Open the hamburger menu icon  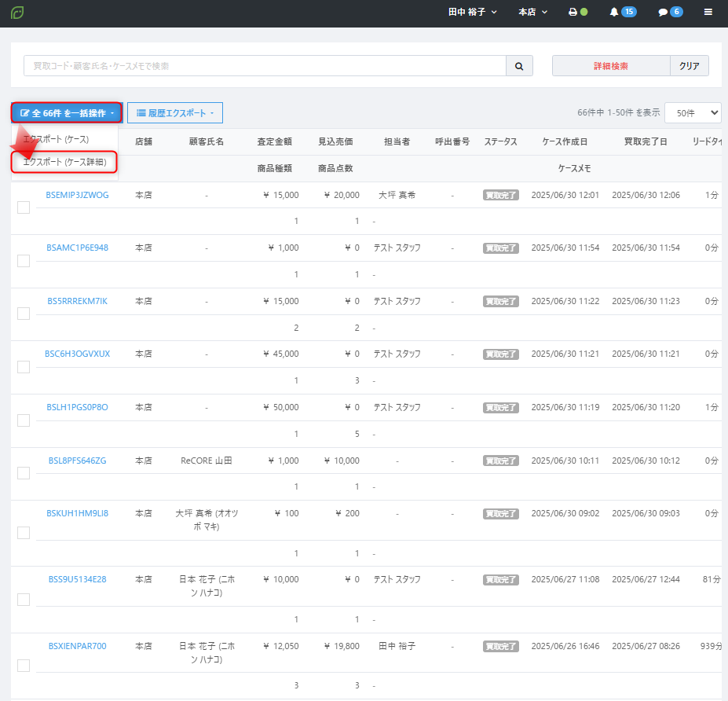708,13
